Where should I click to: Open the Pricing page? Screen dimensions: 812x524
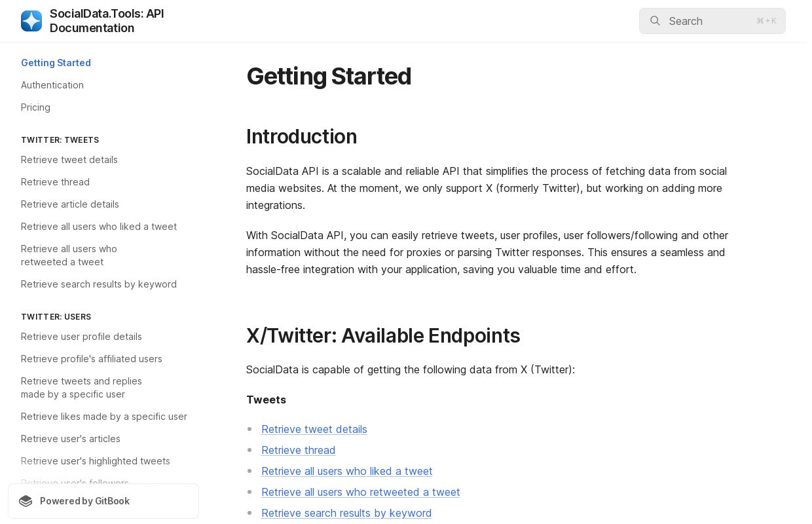click(x=35, y=107)
